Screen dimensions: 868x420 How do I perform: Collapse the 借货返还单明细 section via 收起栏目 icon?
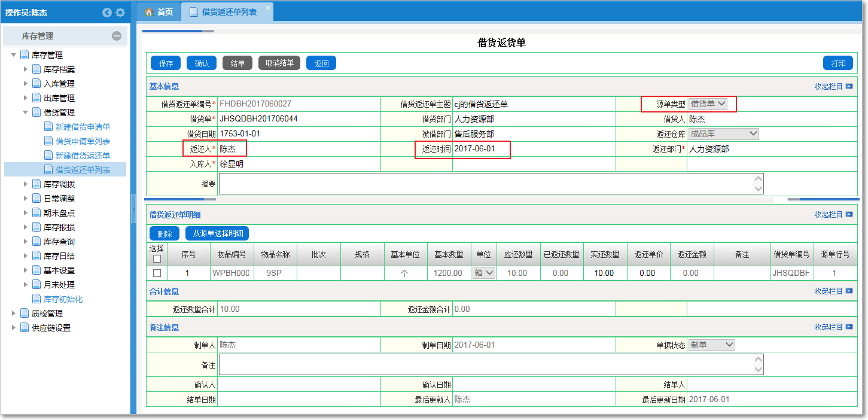(849, 215)
